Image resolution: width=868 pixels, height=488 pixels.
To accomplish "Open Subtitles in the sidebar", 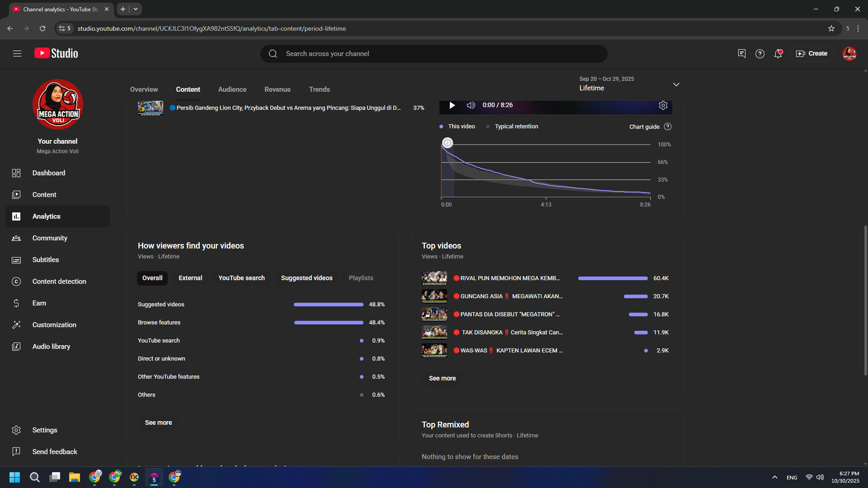I will (x=58, y=260).
